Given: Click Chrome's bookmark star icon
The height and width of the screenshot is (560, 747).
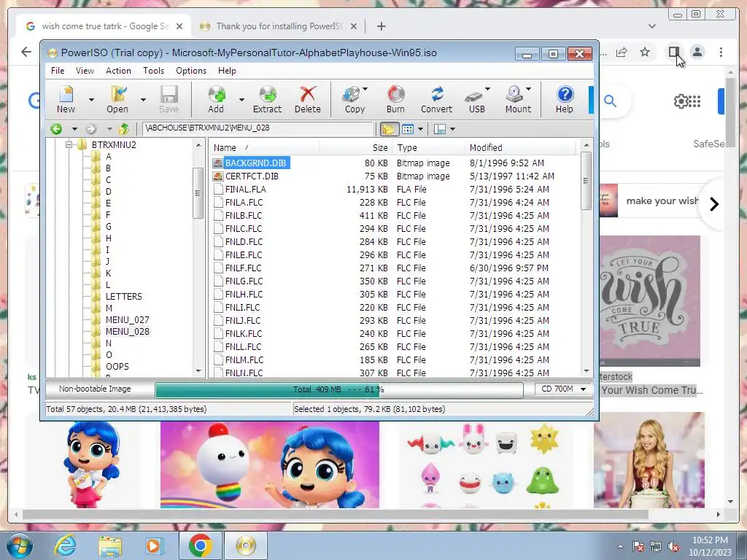Looking at the screenshot, I should (645, 52).
